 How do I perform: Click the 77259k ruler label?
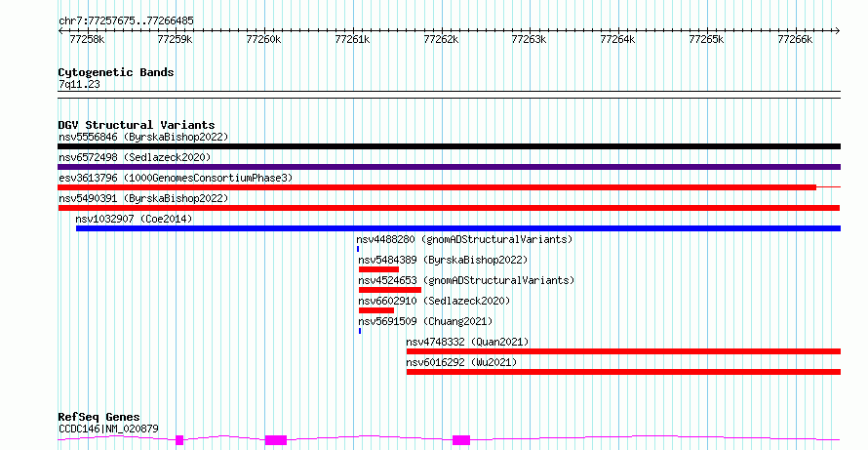point(175,39)
